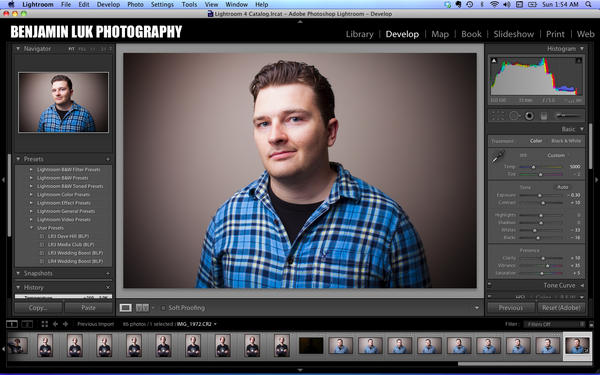The image size is (600, 375).
Task: Toggle the filter lock switch in filmstrip
Action: [592, 324]
